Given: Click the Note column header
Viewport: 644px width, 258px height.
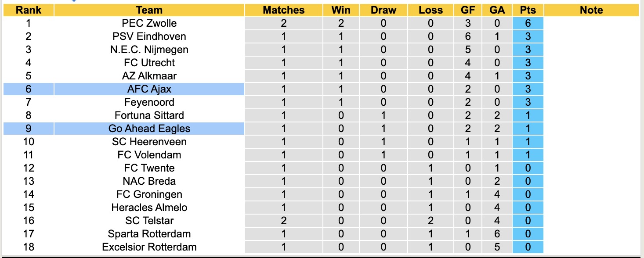Looking at the screenshot, I should pyautogui.click(x=591, y=10).
